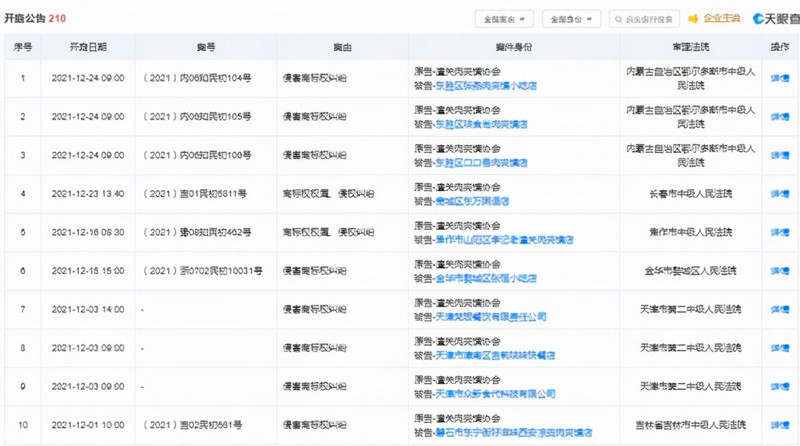Image resolution: width=800 pixels, height=446 pixels.
Task: Open the 全部身份 filter dropdown
Action: [571, 19]
